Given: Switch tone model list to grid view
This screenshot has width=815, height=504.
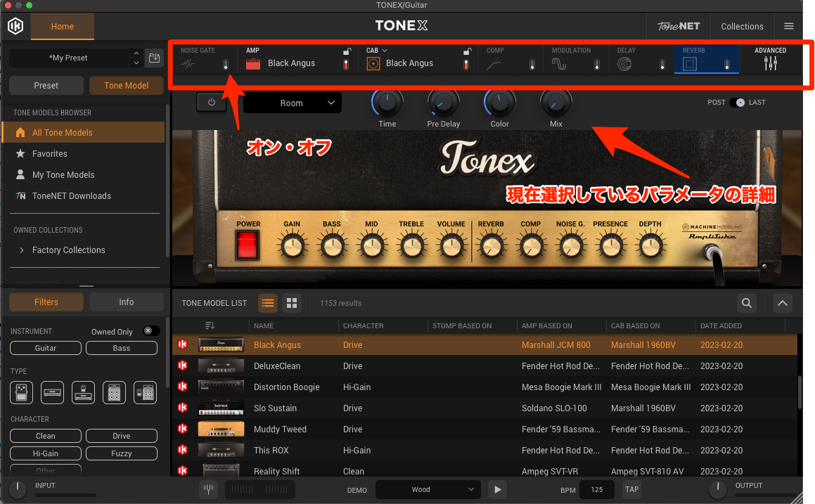Looking at the screenshot, I should [x=292, y=303].
